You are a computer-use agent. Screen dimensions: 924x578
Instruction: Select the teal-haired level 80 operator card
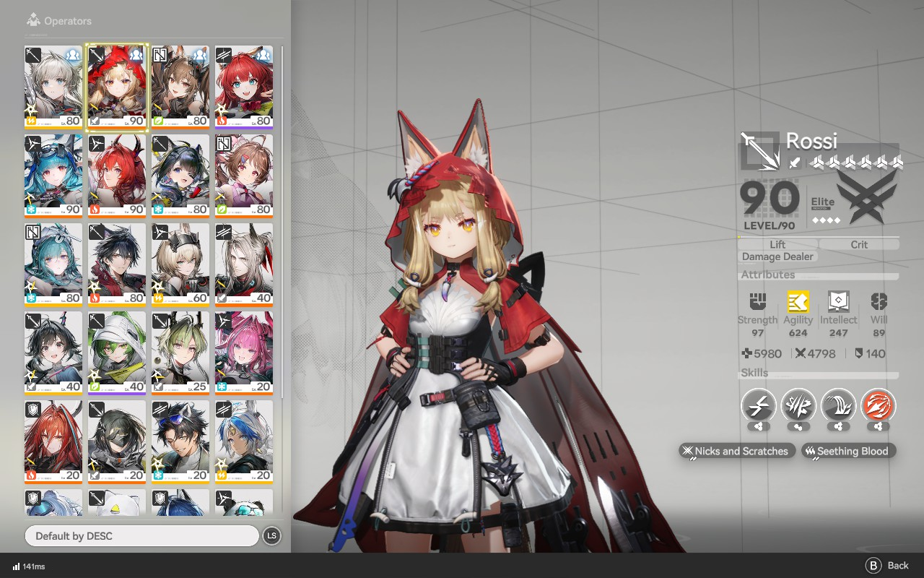[x=53, y=264]
